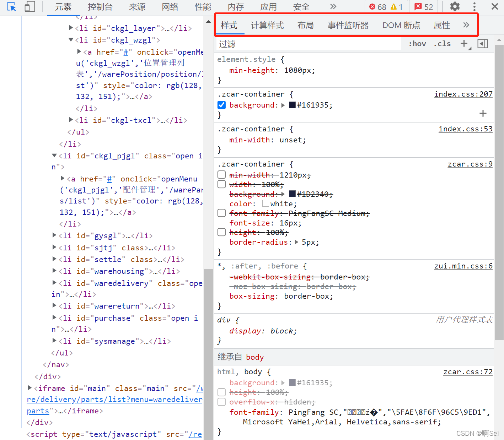504x440 pixels.
Task: Switch to the 控制台 tab
Action: click(x=100, y=7)
